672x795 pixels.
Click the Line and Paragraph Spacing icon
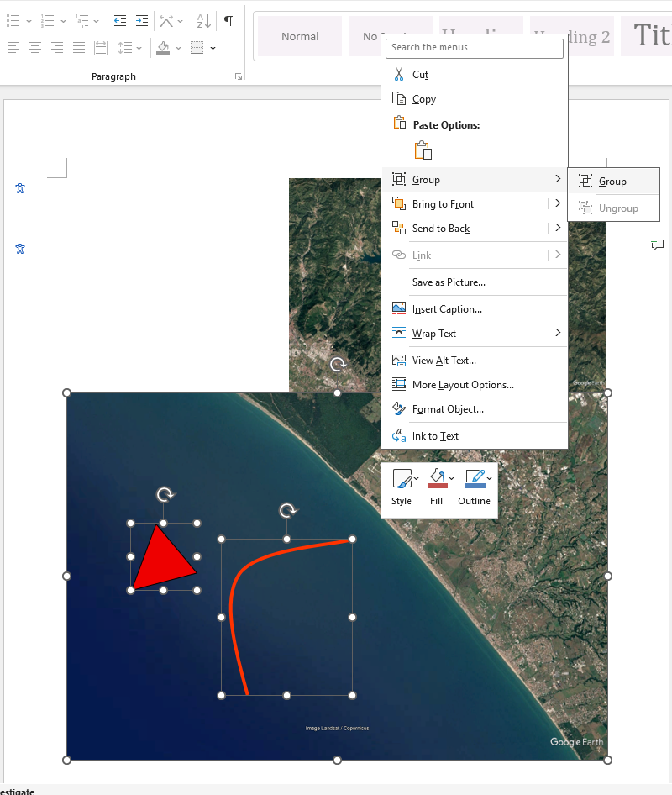tap(124, 48)
